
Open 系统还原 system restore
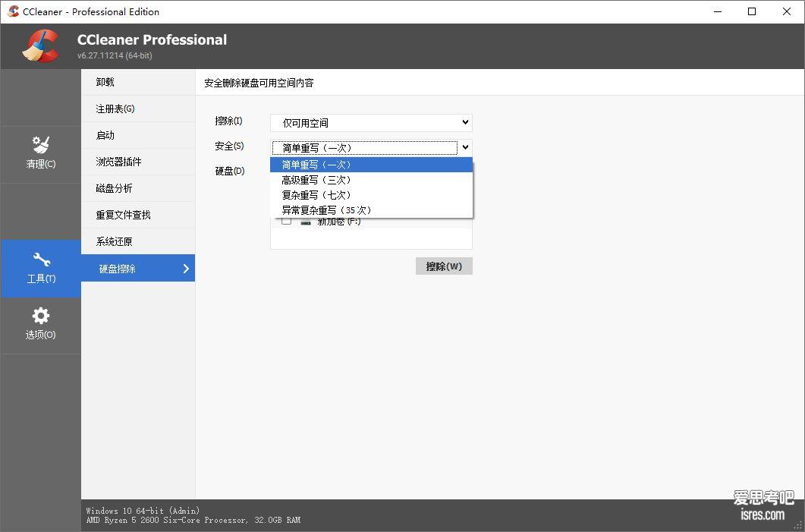[x=138, y=241]
